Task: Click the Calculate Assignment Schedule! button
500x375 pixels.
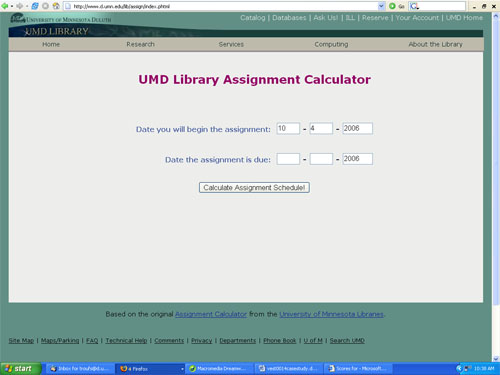Action: 254,188
